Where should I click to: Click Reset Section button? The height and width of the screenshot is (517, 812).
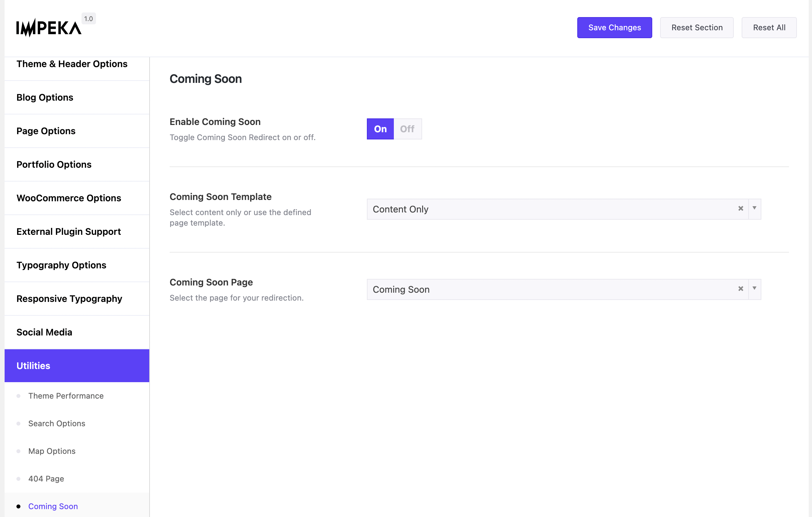click(697, 28)
